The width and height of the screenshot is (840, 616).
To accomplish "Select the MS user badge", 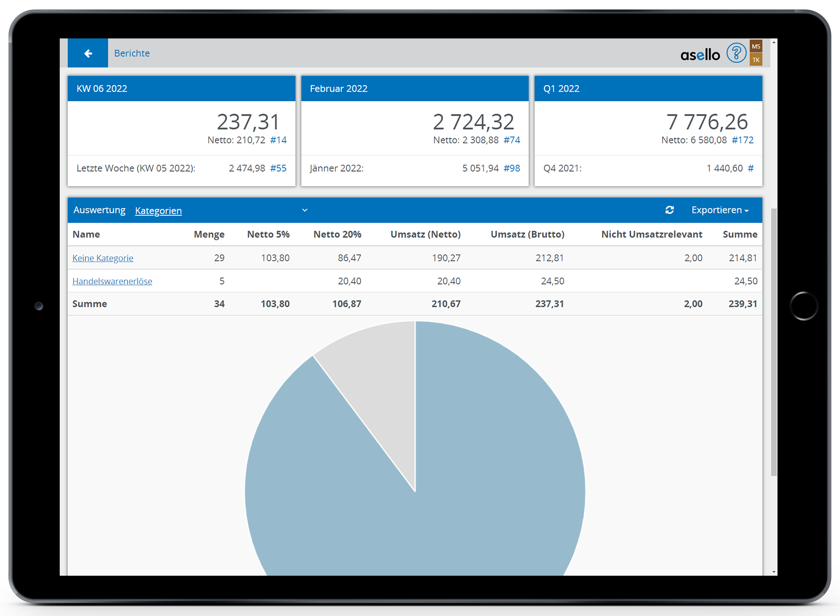I will point(756,47).
